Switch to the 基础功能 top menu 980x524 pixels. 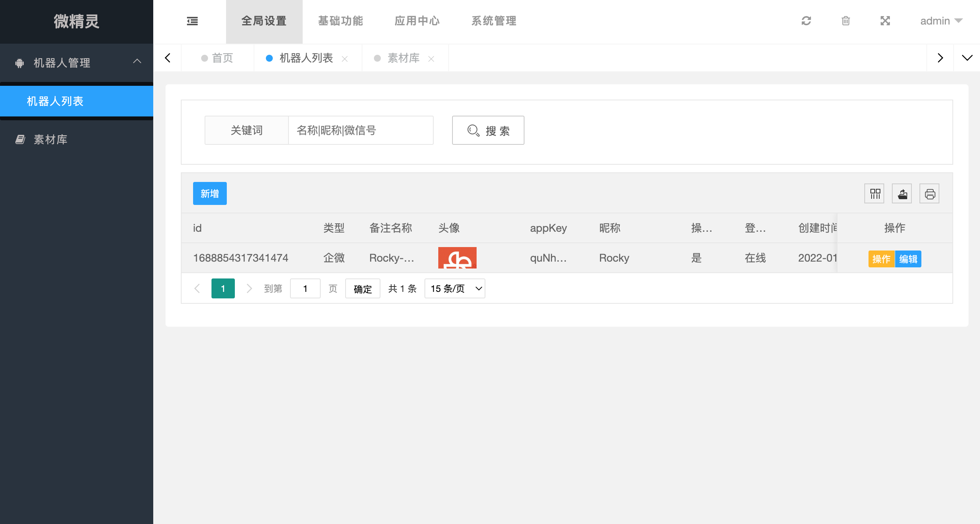(341, 21)
